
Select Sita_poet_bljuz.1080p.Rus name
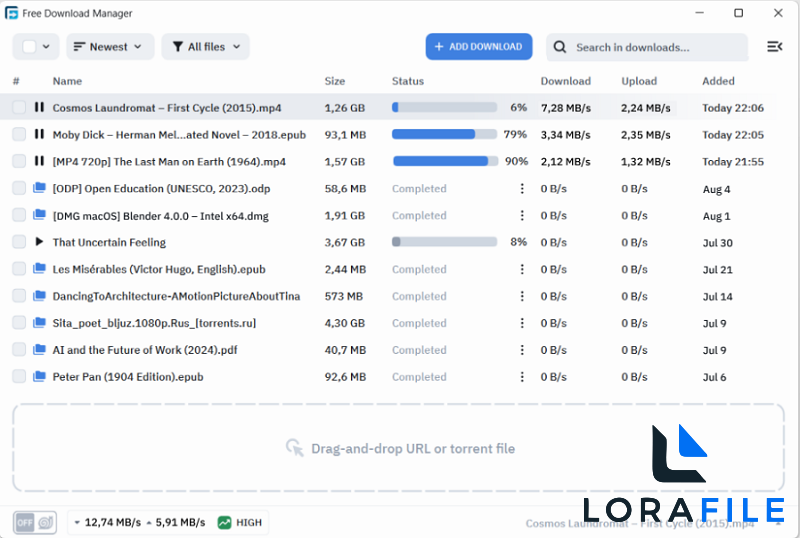(x=154, y=323)
